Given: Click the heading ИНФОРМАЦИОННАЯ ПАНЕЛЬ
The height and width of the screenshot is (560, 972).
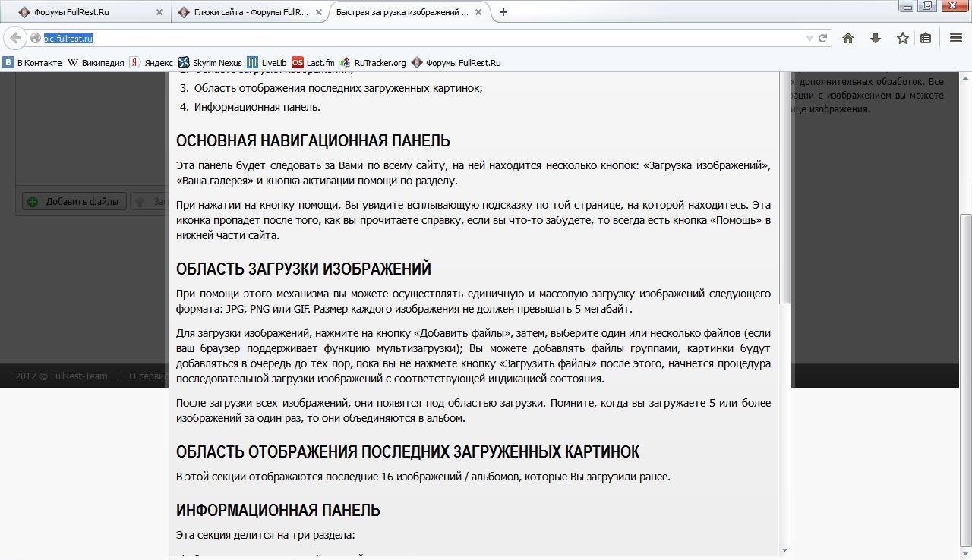Looking at the screenshot, I should [x=278, y=510].
